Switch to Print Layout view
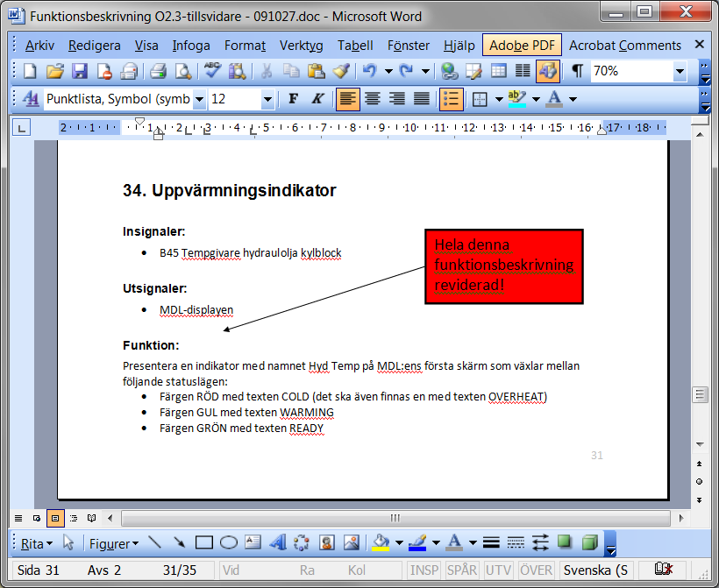 (55, 519)
